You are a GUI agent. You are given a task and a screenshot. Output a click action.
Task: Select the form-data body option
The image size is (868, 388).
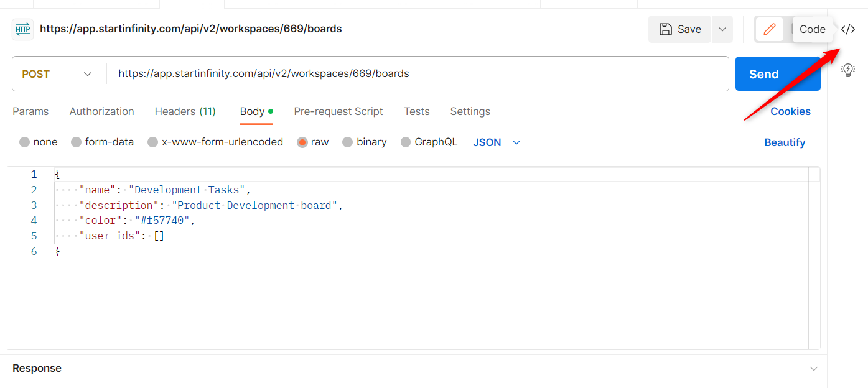tap(103, 142)
